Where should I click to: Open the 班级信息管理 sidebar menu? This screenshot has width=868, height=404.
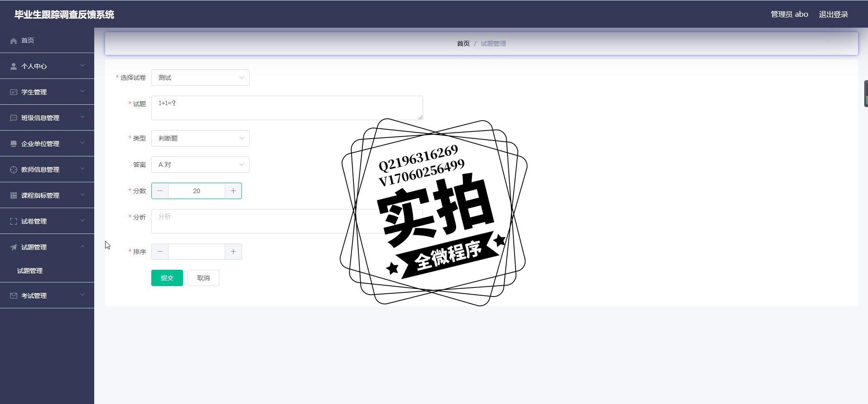(47, 118)
